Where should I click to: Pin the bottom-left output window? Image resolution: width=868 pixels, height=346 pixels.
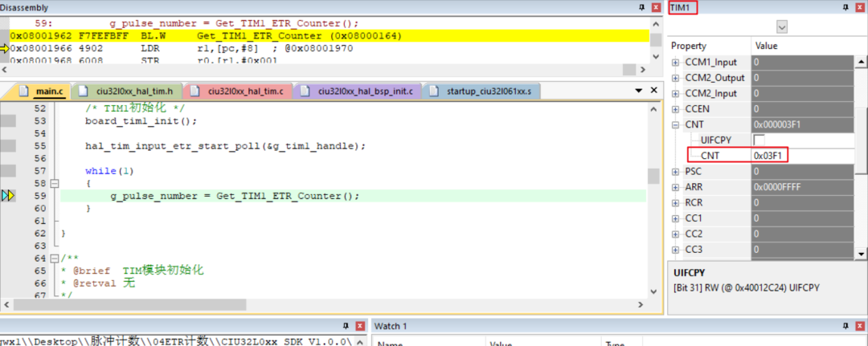pos(346,326)
